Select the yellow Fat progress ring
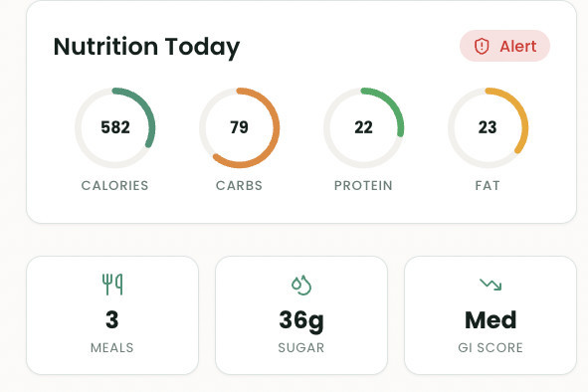This screenshot has width=588, height=392. 488,127
